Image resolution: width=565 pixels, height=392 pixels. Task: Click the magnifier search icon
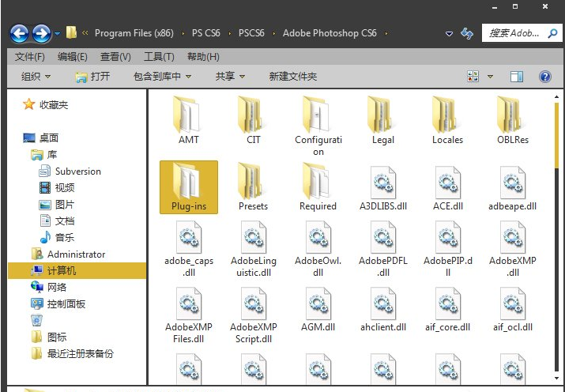pos(552,33)
